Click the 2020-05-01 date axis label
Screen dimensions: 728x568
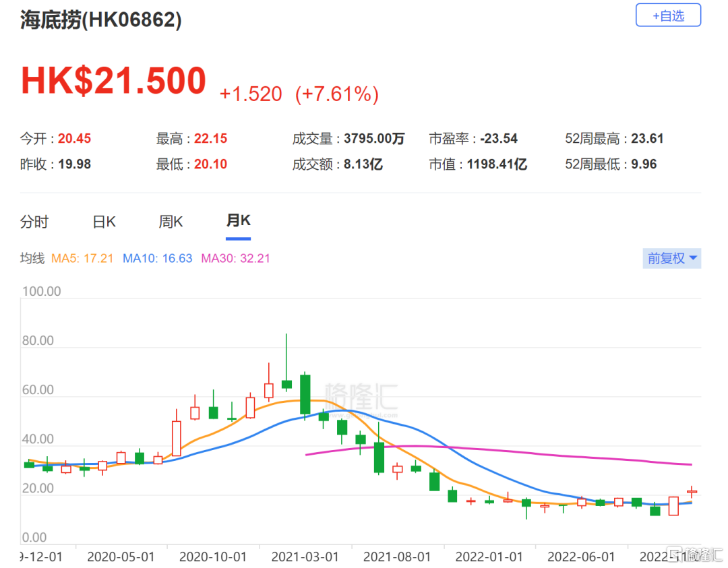pos(121,557)
